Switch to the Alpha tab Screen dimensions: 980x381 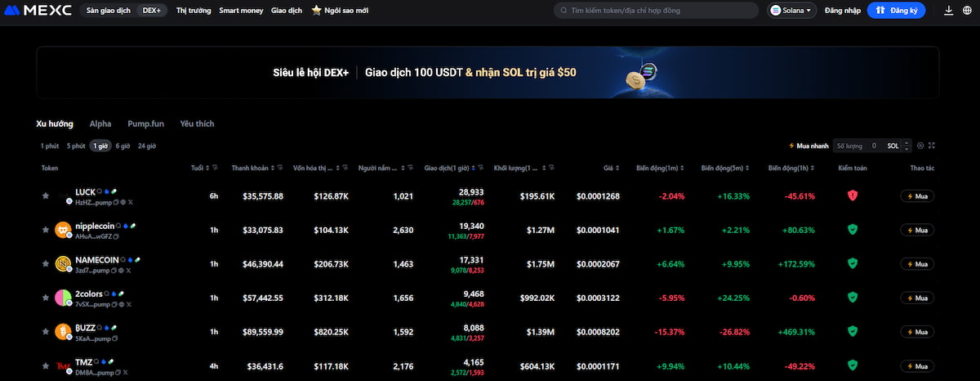pos(100,123)
